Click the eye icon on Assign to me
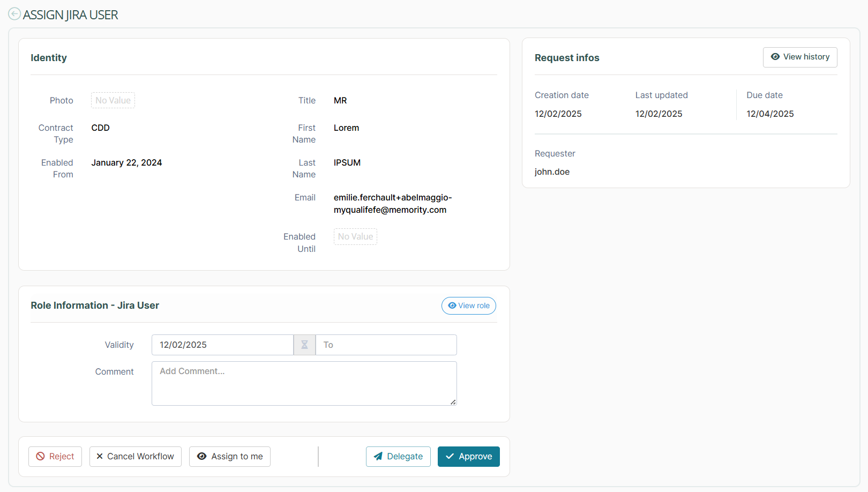 [x=202, y=457]
